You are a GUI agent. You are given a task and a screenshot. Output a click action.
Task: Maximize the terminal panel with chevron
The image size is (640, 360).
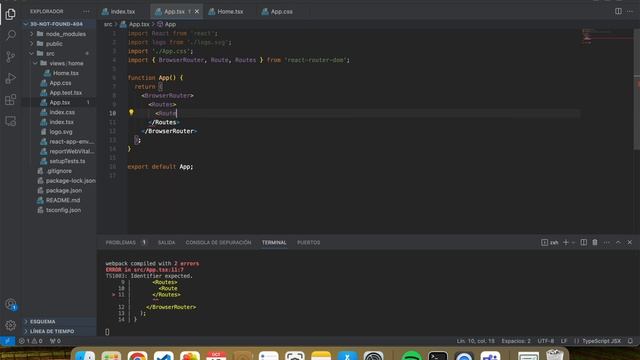(618, 242)
